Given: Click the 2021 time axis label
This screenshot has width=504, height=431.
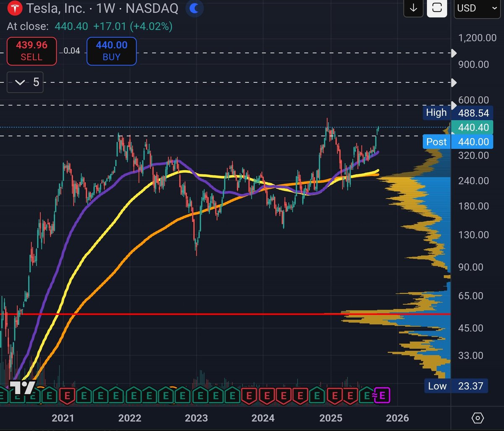Looking at the screenshot, I should click(63, 418).
